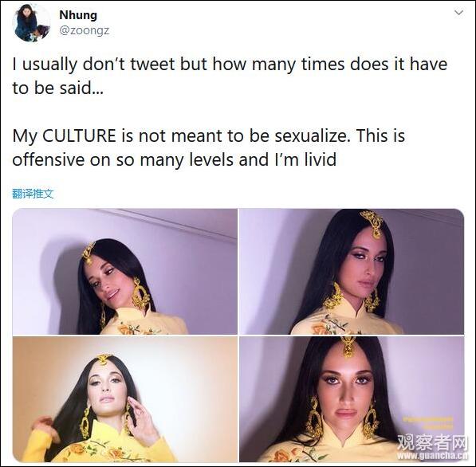Visit the @zoongz handle link
This screenshot has height=467, width=476.
tap(84, 30)
